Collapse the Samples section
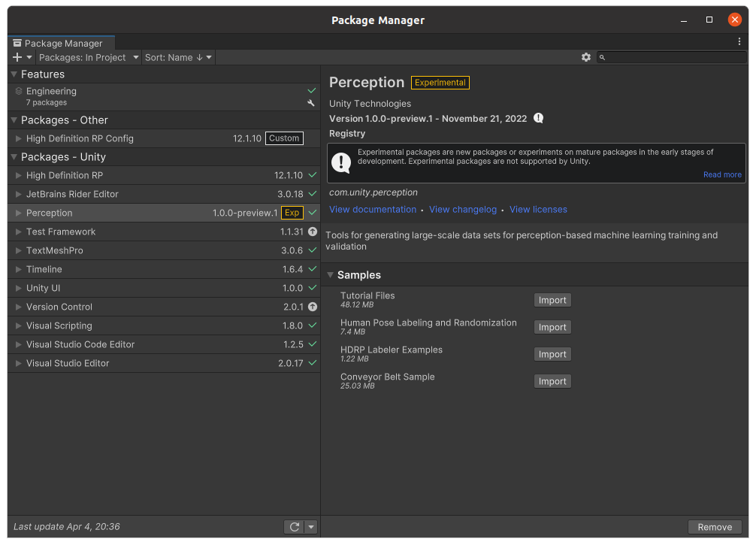This screenshot has width=756, height=545. tap(330, 275)
